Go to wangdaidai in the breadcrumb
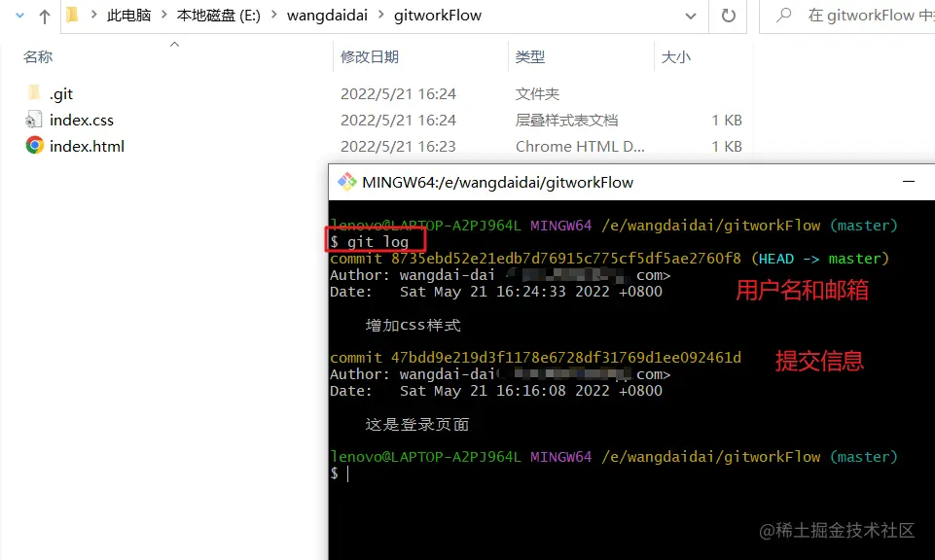Screen dimensions: 935x560 point(327,16)
